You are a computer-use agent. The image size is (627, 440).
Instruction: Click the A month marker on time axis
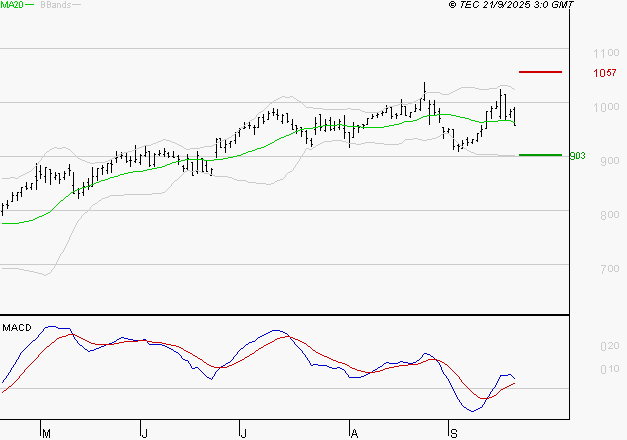pos(354,434)
